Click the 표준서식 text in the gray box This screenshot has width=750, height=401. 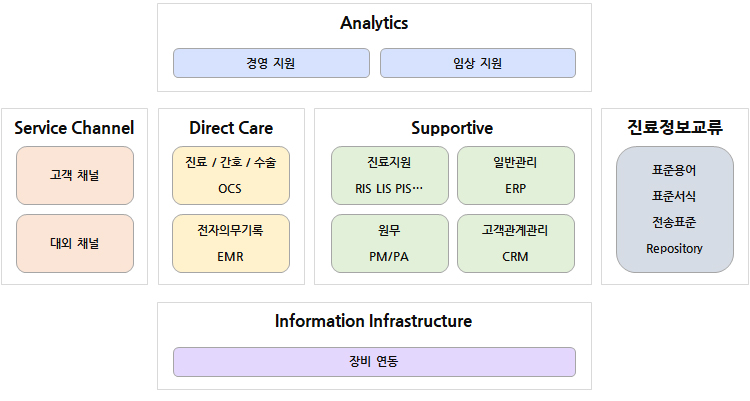tap(674, 196)
